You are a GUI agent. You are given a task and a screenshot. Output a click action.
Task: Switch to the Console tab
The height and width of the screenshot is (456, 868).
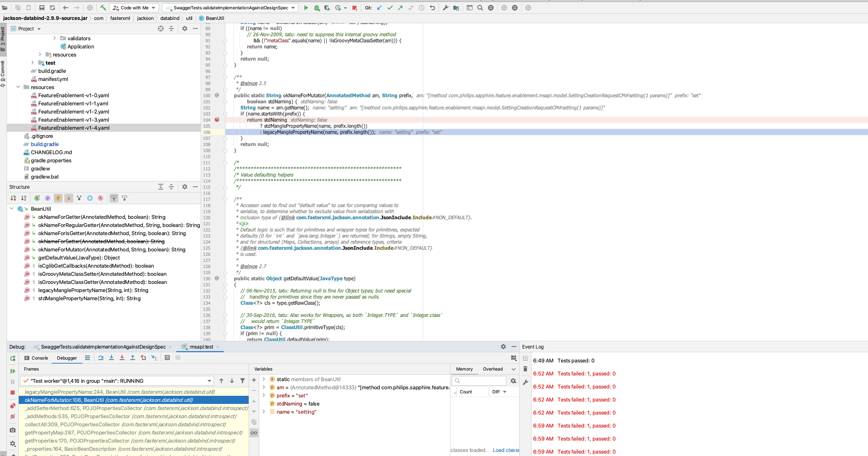click(39, 358)
